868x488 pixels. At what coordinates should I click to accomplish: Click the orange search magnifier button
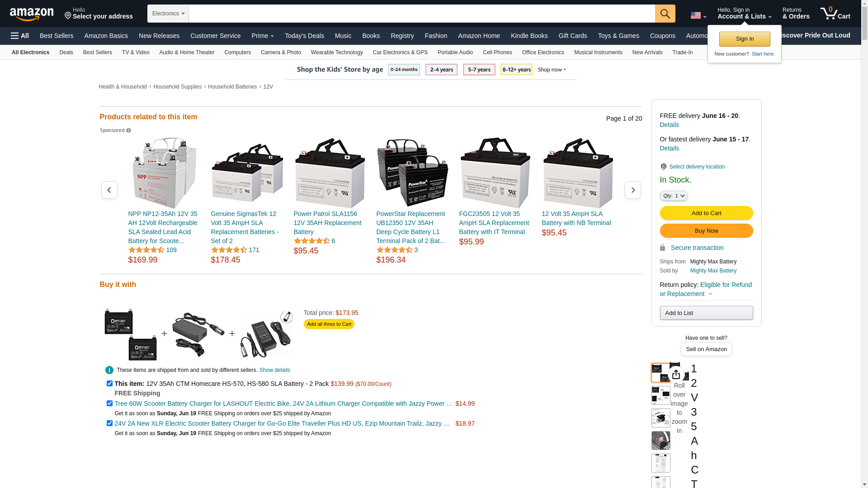click(665, 14)
